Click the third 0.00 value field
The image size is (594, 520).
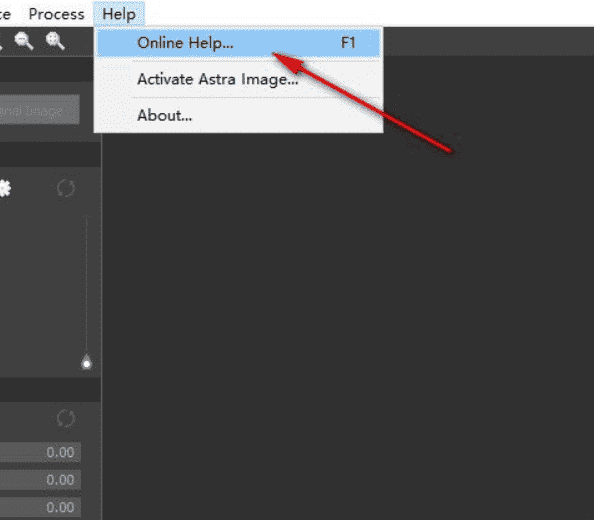coord(40,507)
